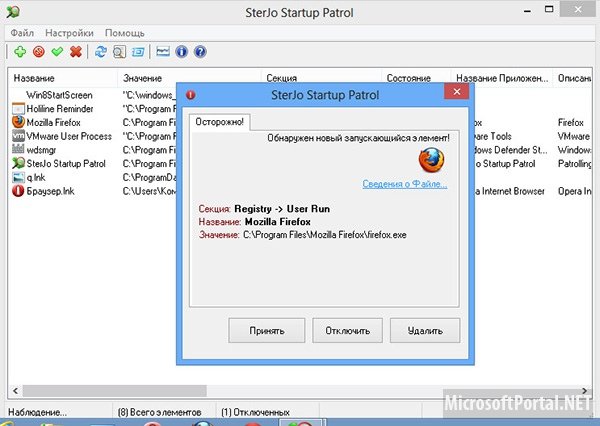
Task: Click the Наблюдение... status bar entry
Action: 37,412
